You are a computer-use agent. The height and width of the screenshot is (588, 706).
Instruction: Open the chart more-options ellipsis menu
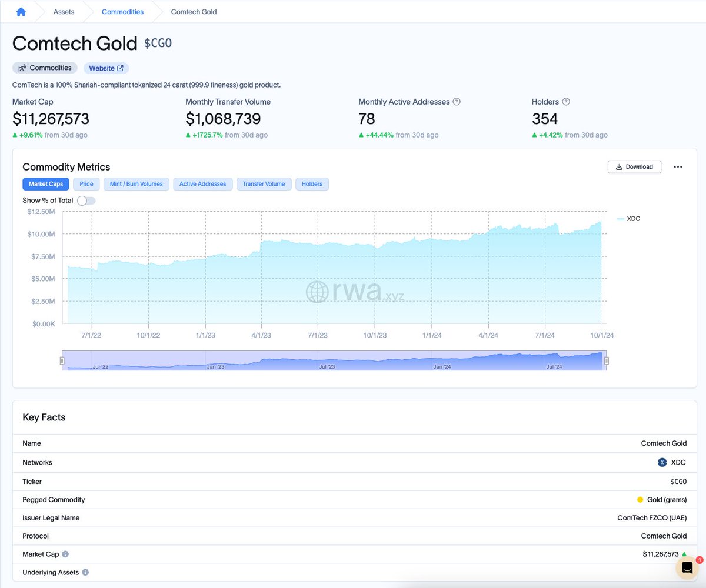pos(678,167)
